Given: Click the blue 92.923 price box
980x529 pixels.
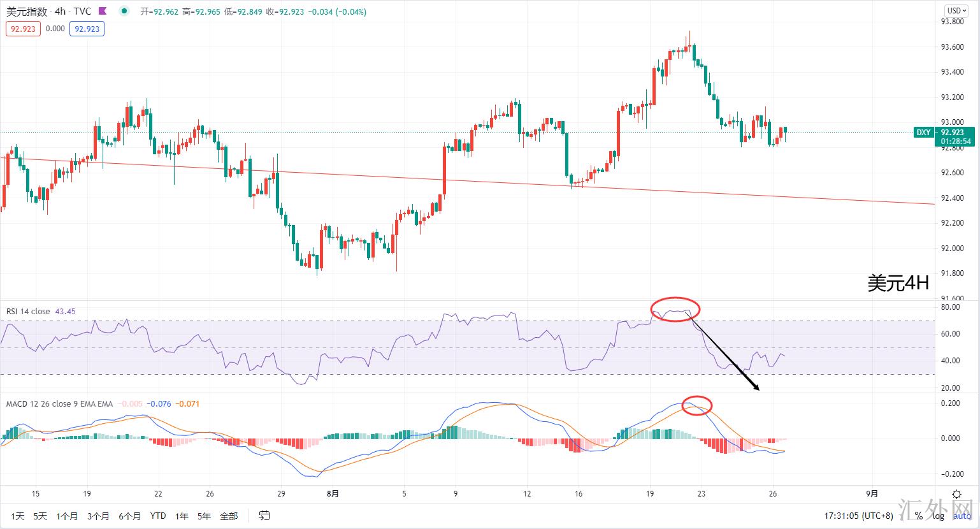Looking at the screenshot, I should (x=87, y=29).
